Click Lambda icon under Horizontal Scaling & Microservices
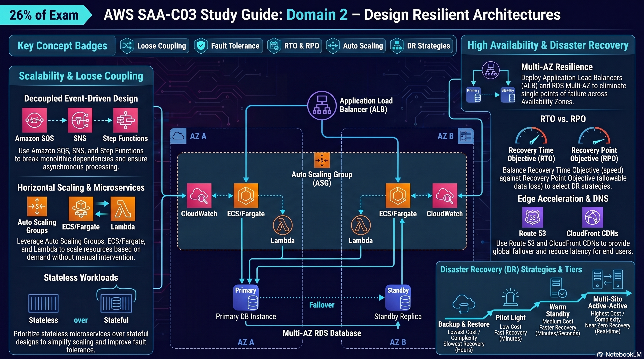The width and height of the screenshot is (644, 359). pos(123,209)
